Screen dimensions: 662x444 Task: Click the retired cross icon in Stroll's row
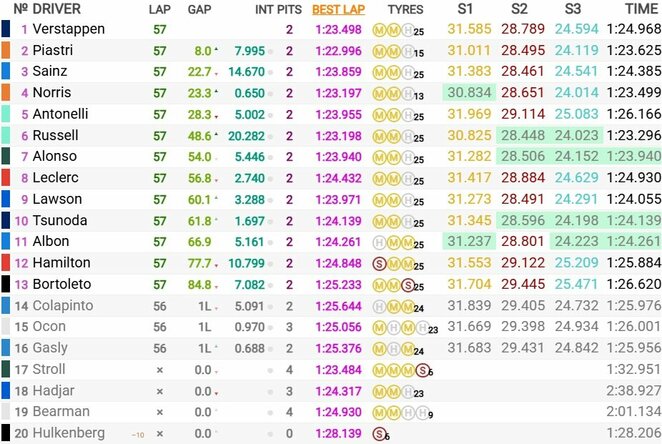pos(159,369)
